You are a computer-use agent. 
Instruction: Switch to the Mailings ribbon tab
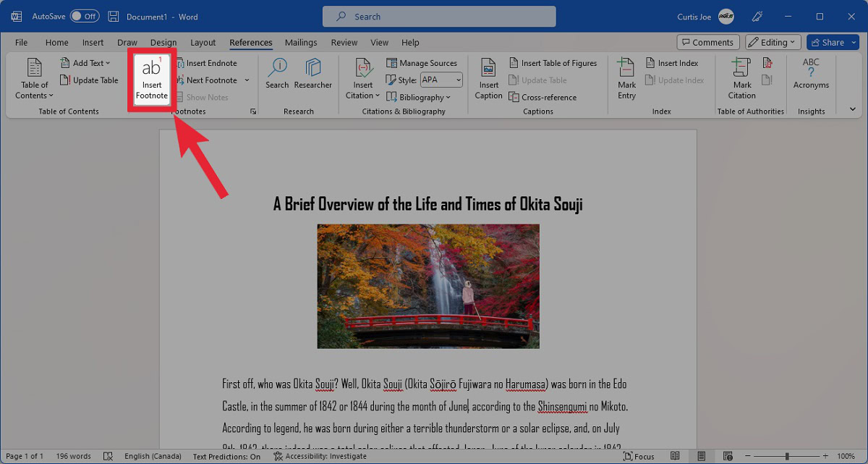[x=301, y=42]
